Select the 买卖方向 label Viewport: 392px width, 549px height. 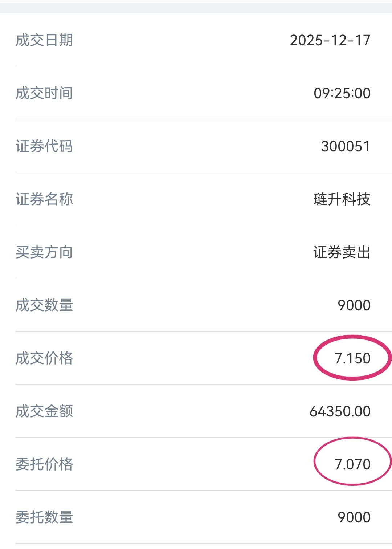44,252
